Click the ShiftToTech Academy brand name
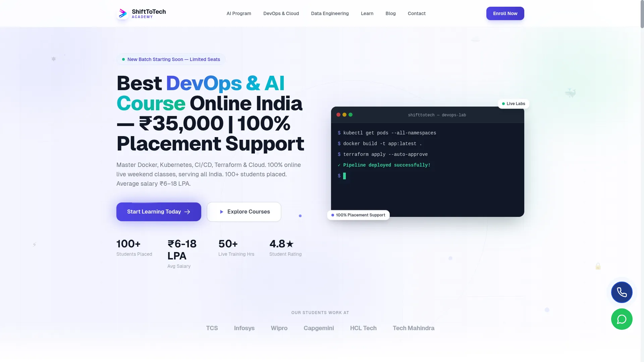The height and width of the screenshot is (362, 644). 149,13
